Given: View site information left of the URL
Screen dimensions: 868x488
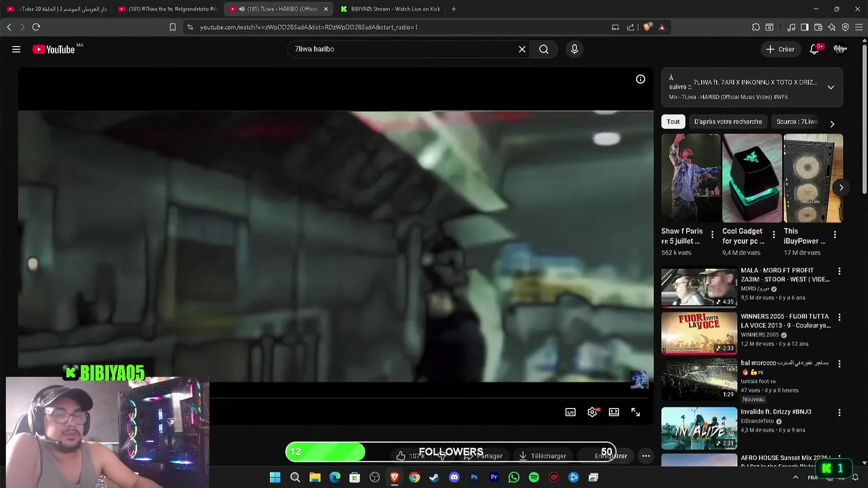Looking at the screenshot, I should [190, 27].
